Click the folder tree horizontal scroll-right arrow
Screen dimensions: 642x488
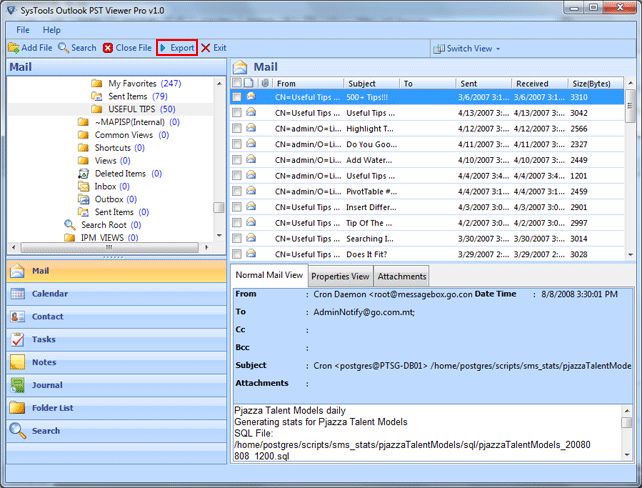[206, 247]
